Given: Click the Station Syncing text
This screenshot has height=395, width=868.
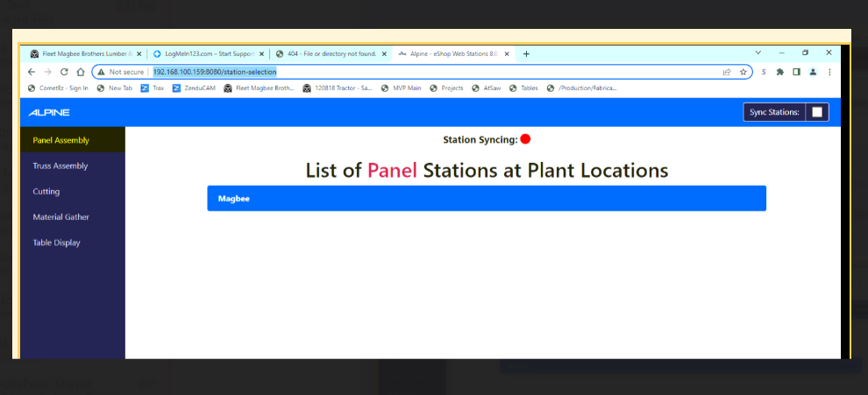Looking at the screenshot, I should pyautogui.click(x=480, y=140).
